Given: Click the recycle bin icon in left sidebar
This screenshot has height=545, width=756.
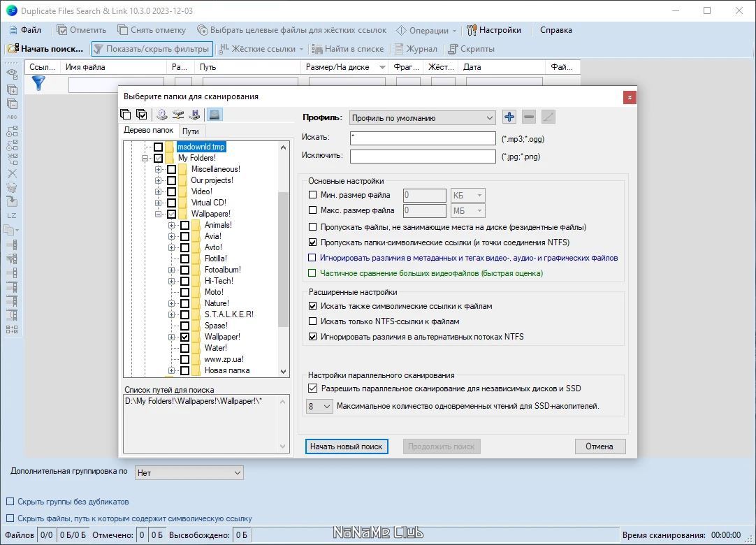Looking at the screenshot, I should click(x=12, y=187).
